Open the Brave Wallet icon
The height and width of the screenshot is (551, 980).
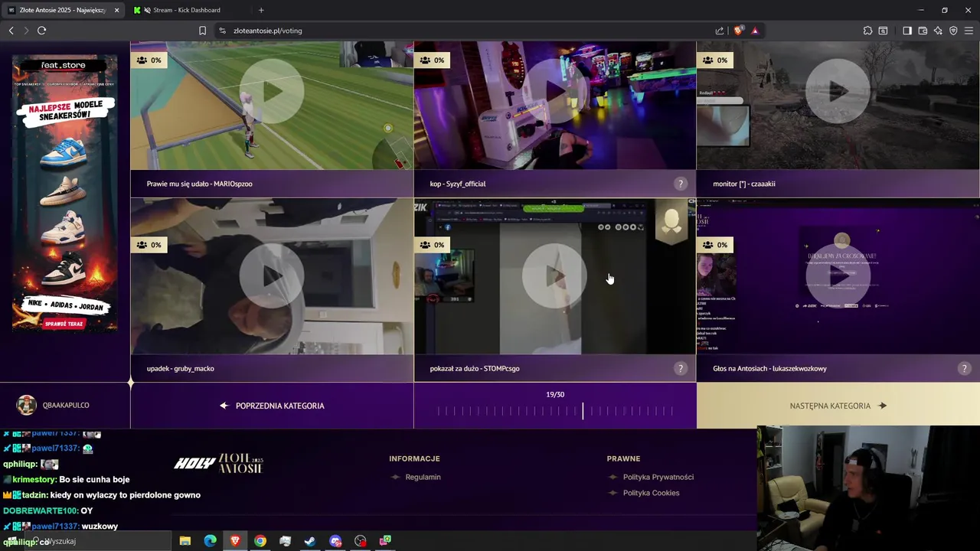(x=923, y=31)
